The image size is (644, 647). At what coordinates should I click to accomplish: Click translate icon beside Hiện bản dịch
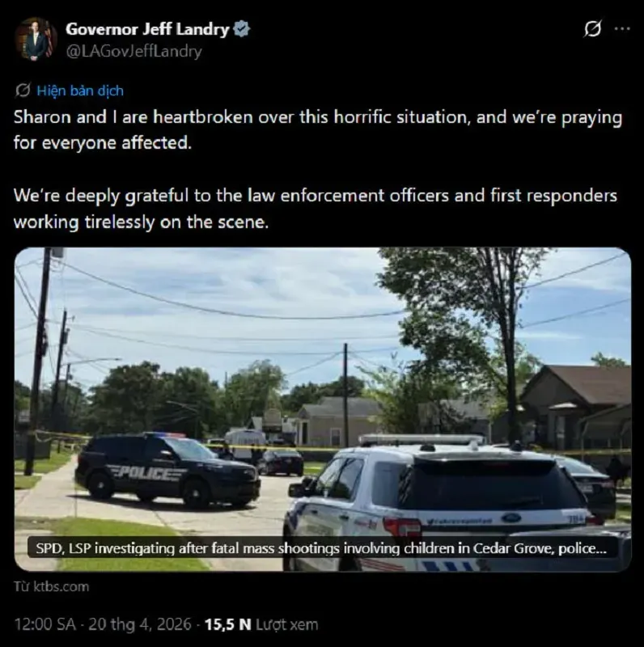pyautogui.click(x=23, y=90)
